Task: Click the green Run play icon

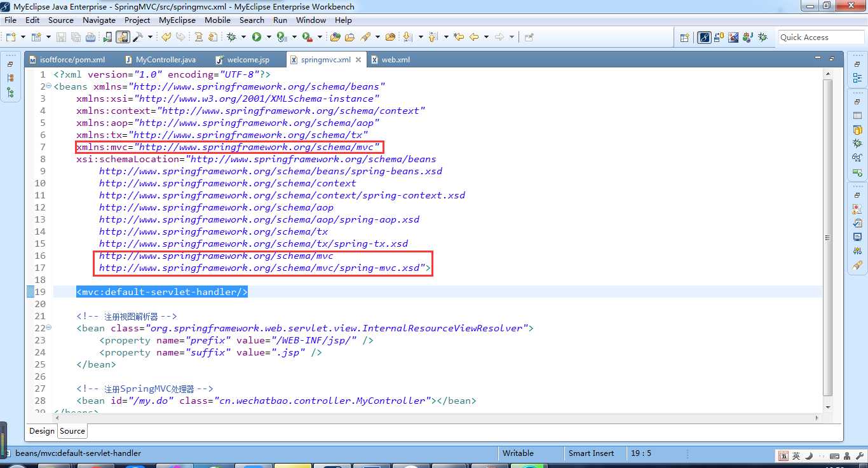Action: 257,37
